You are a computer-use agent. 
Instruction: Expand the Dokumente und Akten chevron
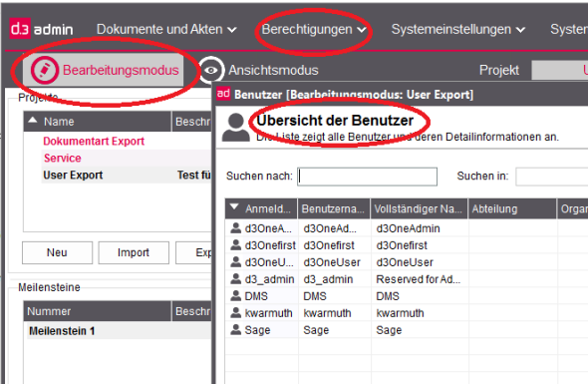[x=232, y=30]
